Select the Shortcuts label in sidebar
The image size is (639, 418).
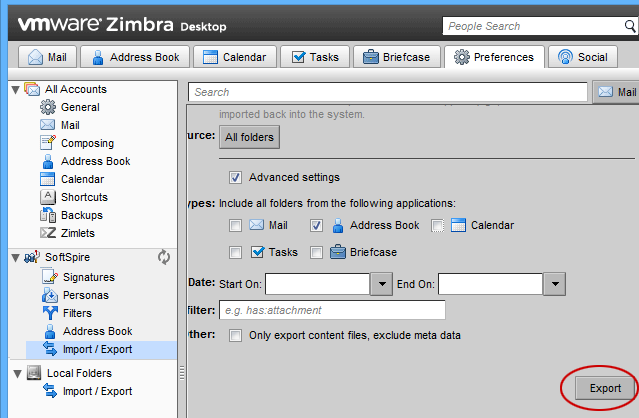pos(84,197)
